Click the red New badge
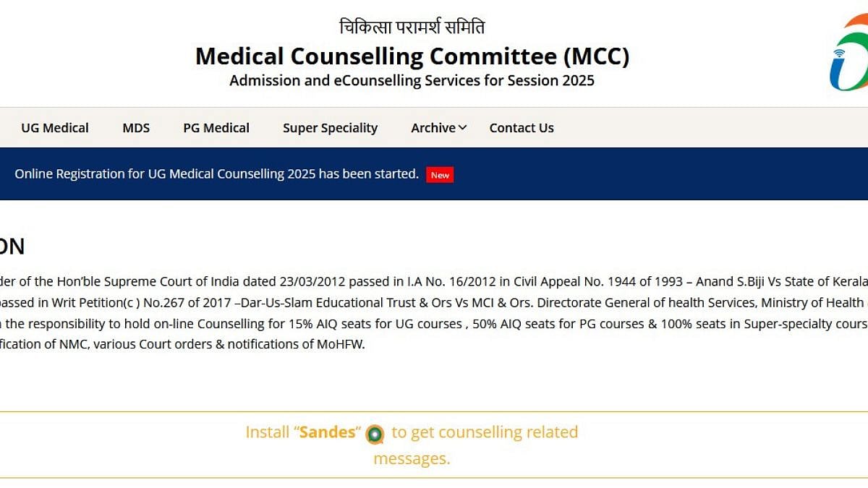Viewport: 868px width, 488px height. pos(440,175)
